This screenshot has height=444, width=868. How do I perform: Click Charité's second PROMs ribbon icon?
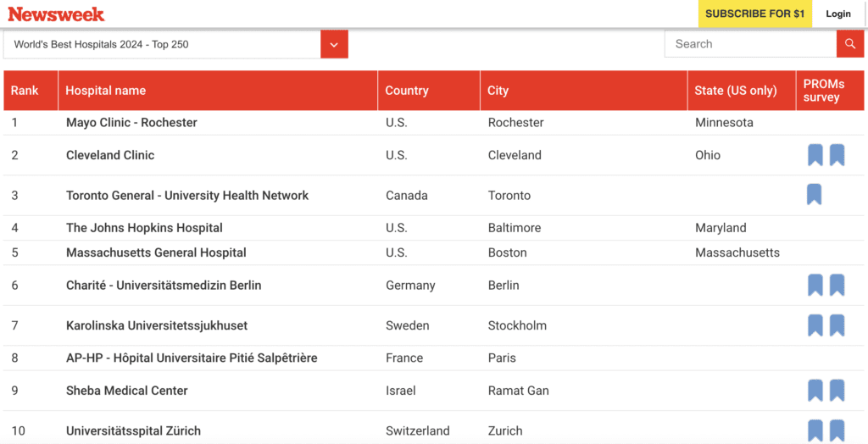click(837, 285)
